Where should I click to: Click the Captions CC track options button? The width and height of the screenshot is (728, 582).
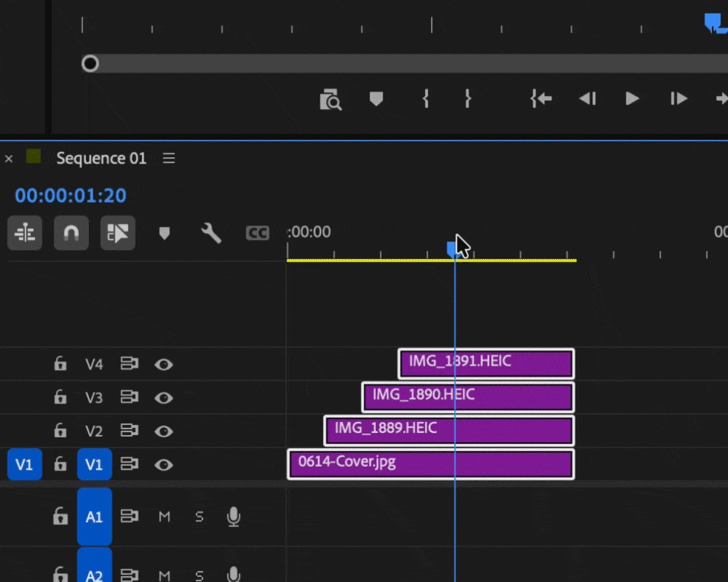tap(258, 233)
